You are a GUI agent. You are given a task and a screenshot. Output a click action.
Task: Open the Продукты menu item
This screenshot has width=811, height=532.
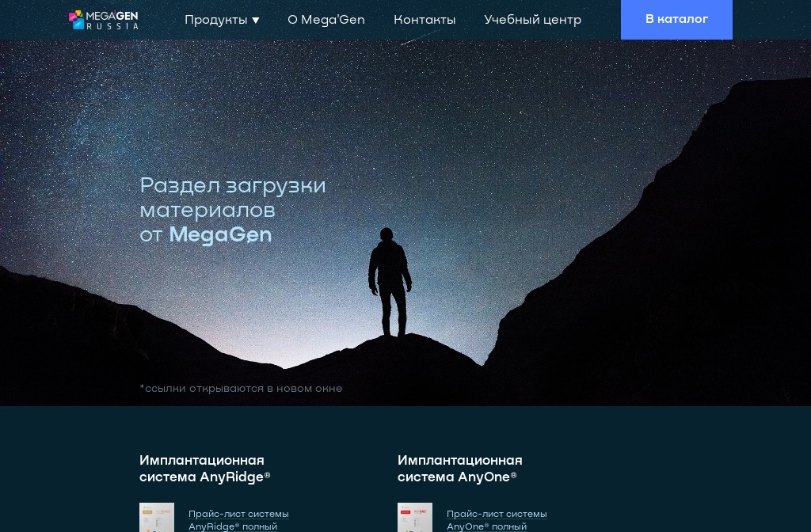(215, 20)
